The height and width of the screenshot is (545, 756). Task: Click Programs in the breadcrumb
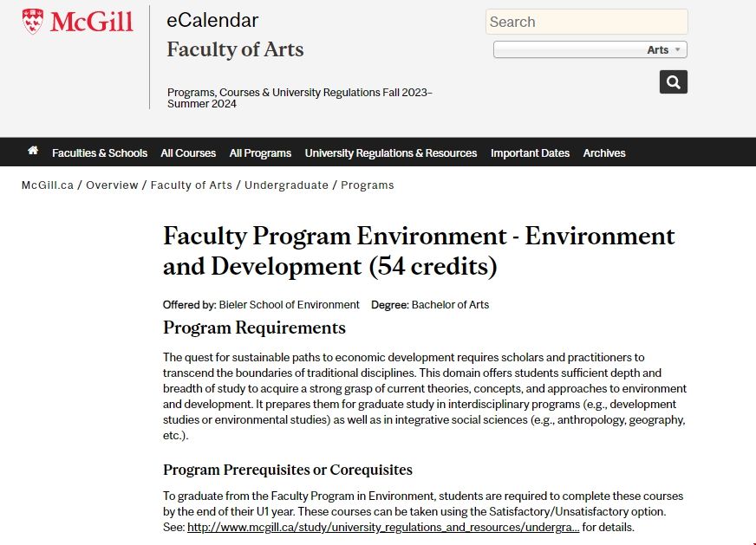(368, 185)
